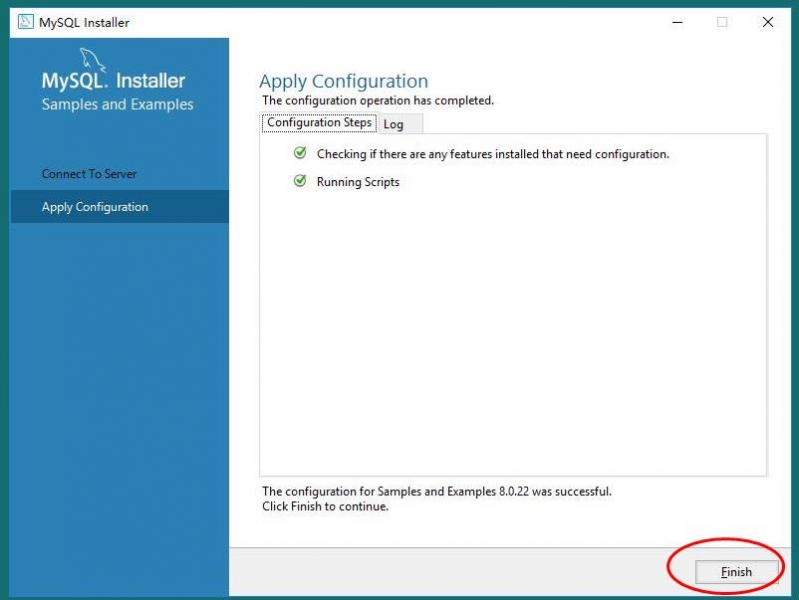Close the MySQL Installer window
This screenshot has width=799, height=600.
[768, 22]
